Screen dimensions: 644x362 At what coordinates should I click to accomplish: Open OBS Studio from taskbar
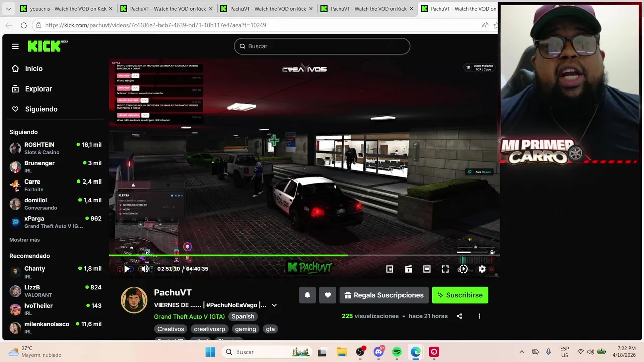pyautogui.click(x=360, y=352)
